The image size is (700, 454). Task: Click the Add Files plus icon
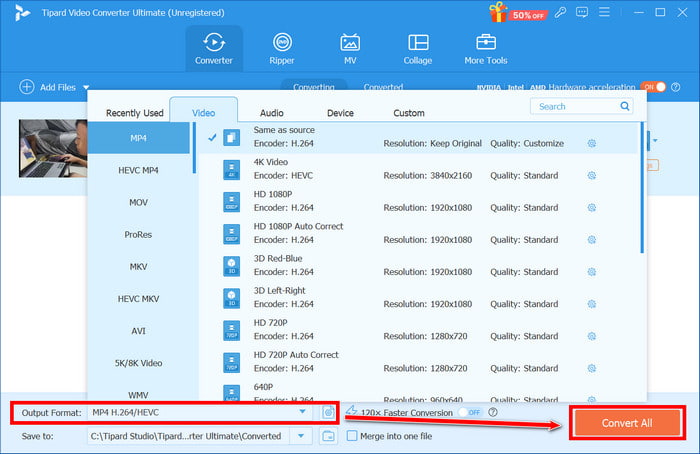27,87
